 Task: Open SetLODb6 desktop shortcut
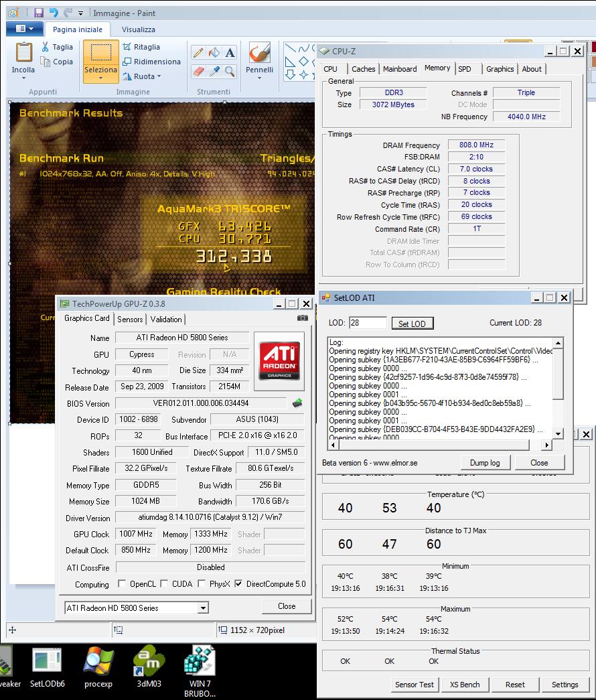tap(47, 668)
